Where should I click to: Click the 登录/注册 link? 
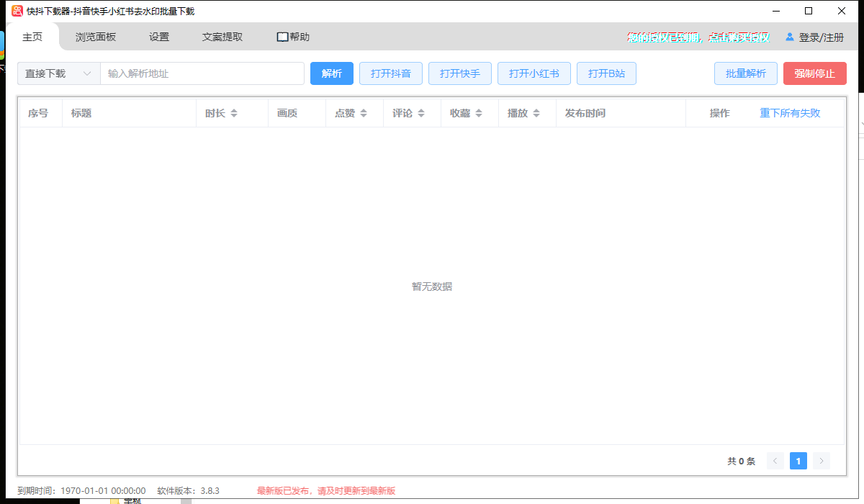pos(822,37)
